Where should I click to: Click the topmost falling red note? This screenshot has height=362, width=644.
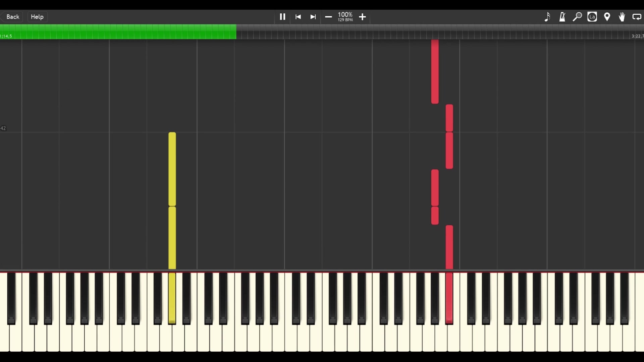[x=435, y=72]
